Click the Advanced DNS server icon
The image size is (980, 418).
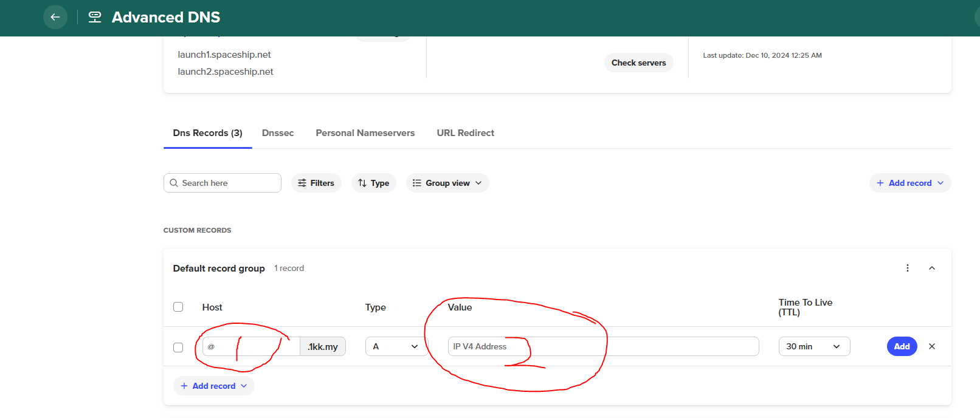[x=95, y=17]
